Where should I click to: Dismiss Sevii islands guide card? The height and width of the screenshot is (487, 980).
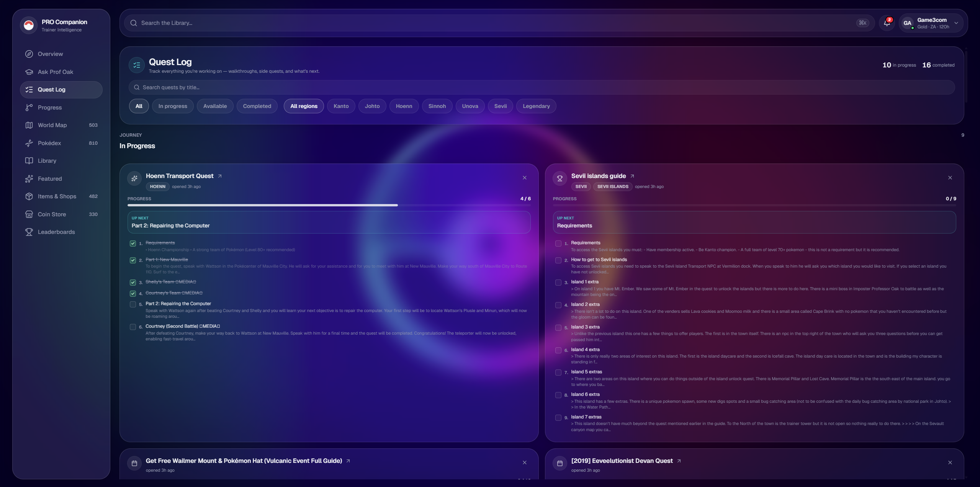tap(950, 178)
